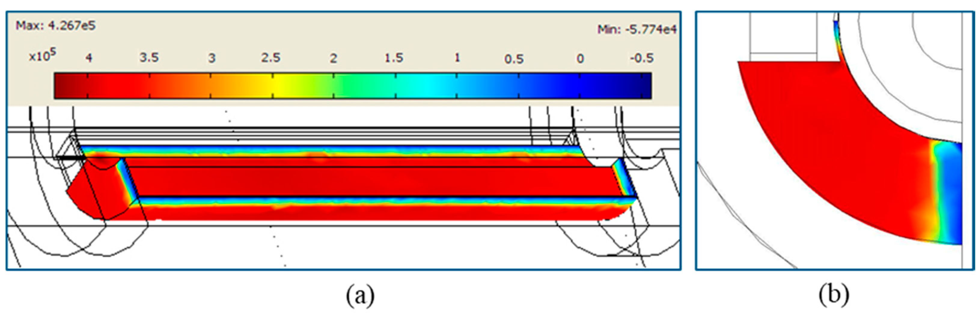980x313 pixels.
Task: Click the "Max: 4.267e5" readout
Action: [x=56, y=26]
